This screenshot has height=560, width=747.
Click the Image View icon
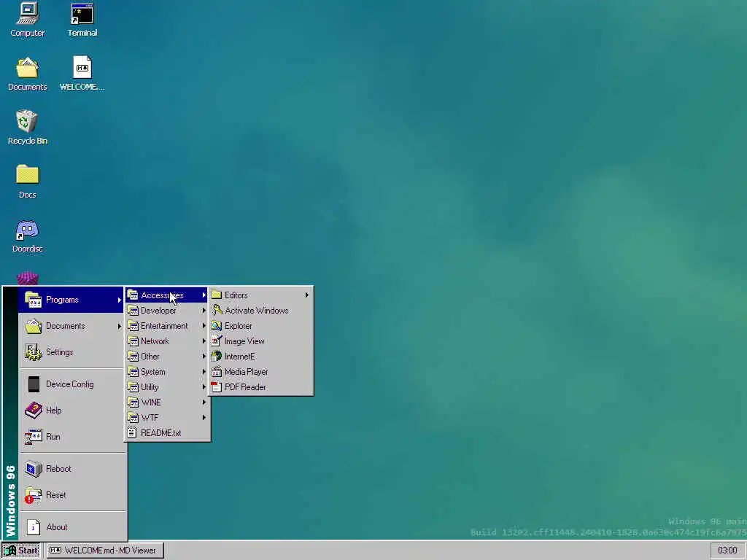[217, 341]
